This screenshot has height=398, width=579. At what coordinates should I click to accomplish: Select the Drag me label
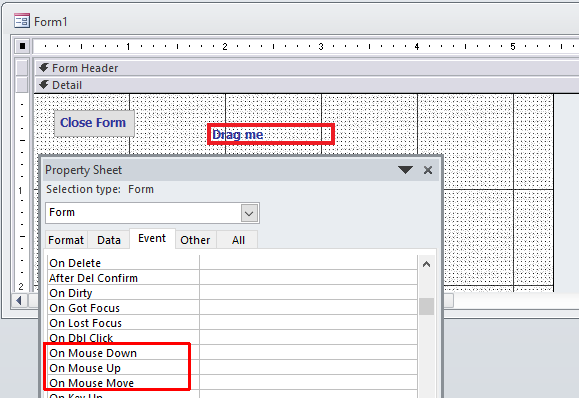click(271, 134)
